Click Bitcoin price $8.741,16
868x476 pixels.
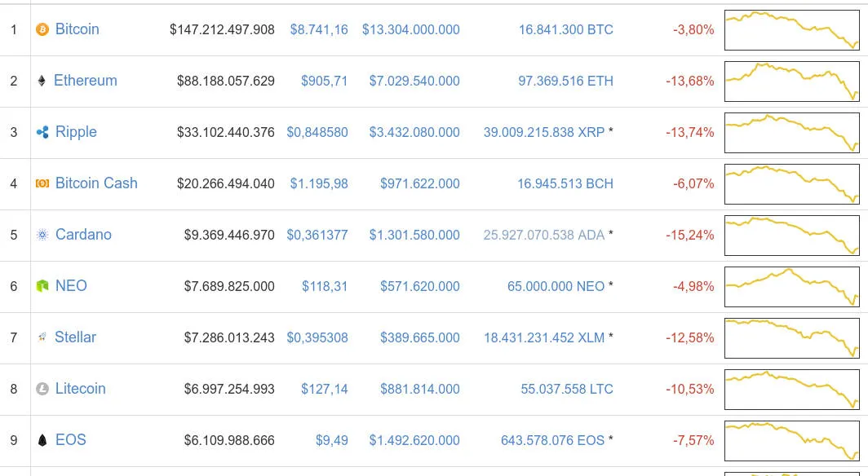319,30
